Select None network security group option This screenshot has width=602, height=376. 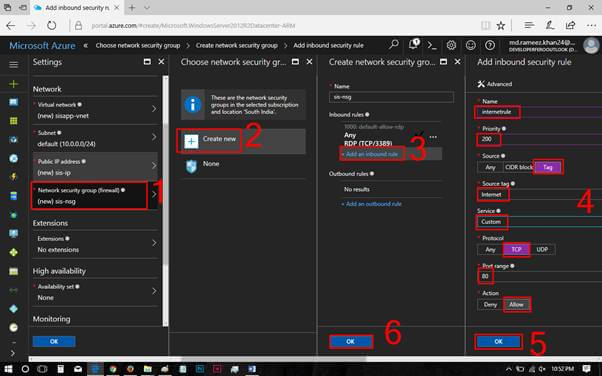pos(243,166)
